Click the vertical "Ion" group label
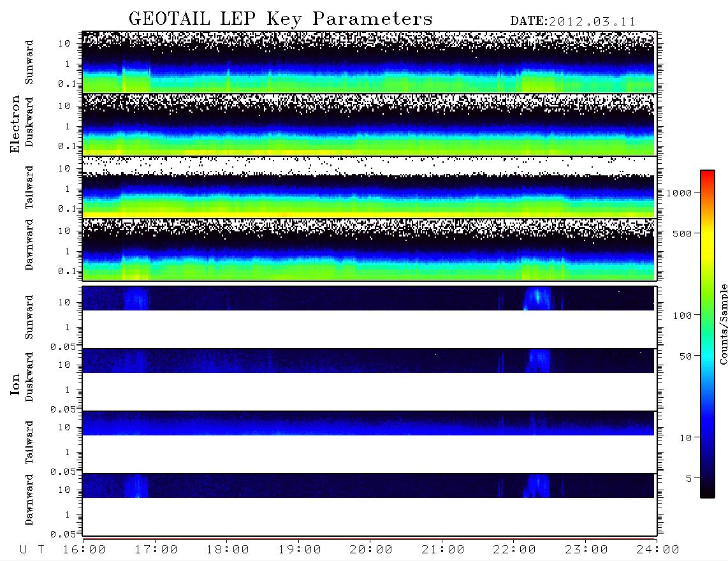Image resolution: width=728 pixels, height=561 pixels. [x=15, y=384]
